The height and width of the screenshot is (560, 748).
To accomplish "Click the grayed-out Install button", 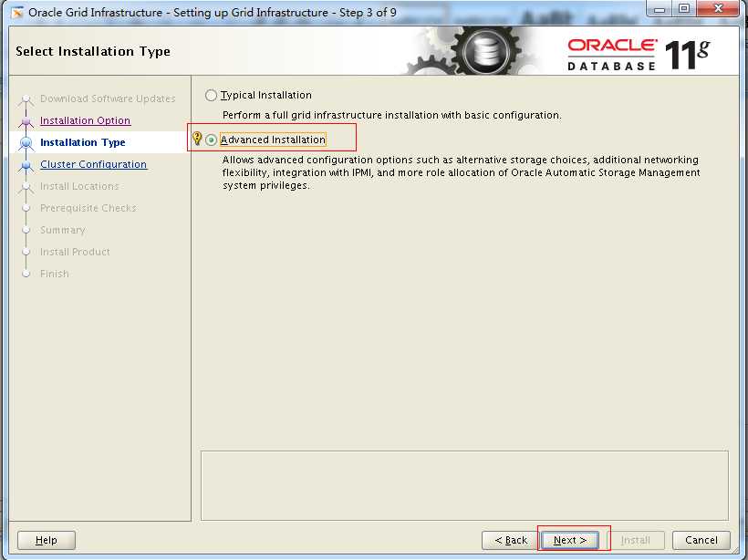I will 636,540.
